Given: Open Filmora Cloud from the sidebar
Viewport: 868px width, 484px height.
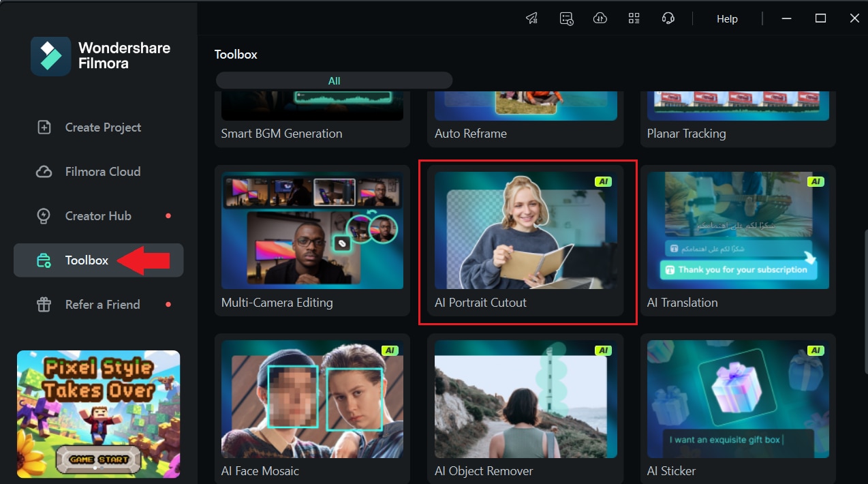Looking at the screenshot, I should (x=99, y=172).
